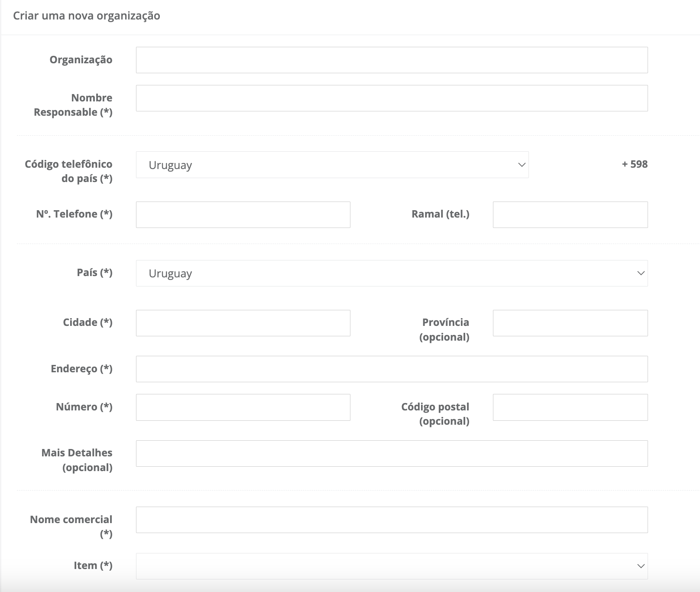Click the + 598 country code text
The height and width of the screenshot is (592, 700).
click(635, 164)
